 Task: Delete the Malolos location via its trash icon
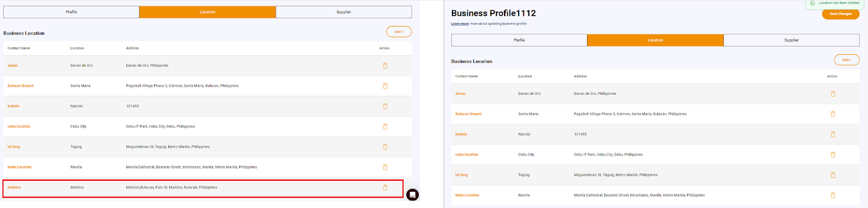385,187
